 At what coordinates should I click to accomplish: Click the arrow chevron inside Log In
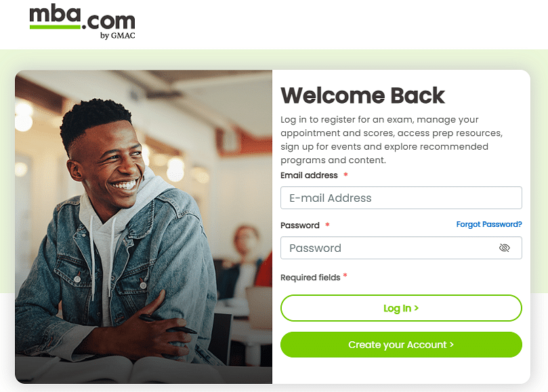pos(416,308)
